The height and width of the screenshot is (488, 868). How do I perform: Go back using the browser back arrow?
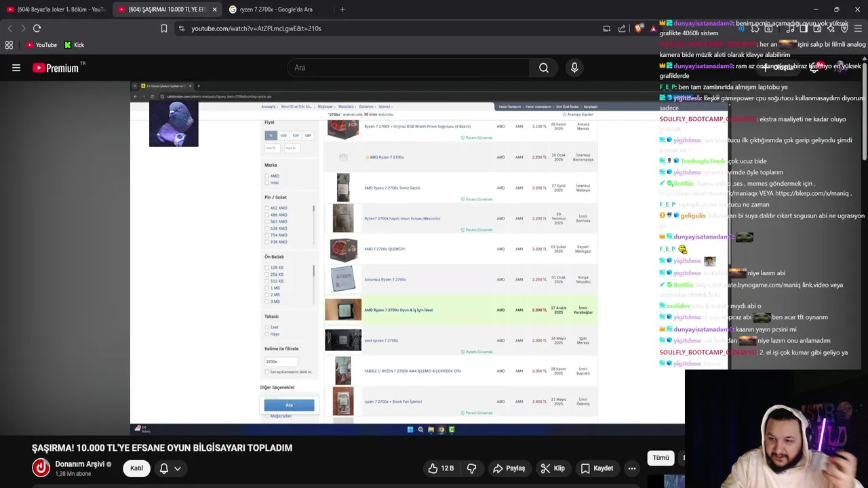point(9,28)
